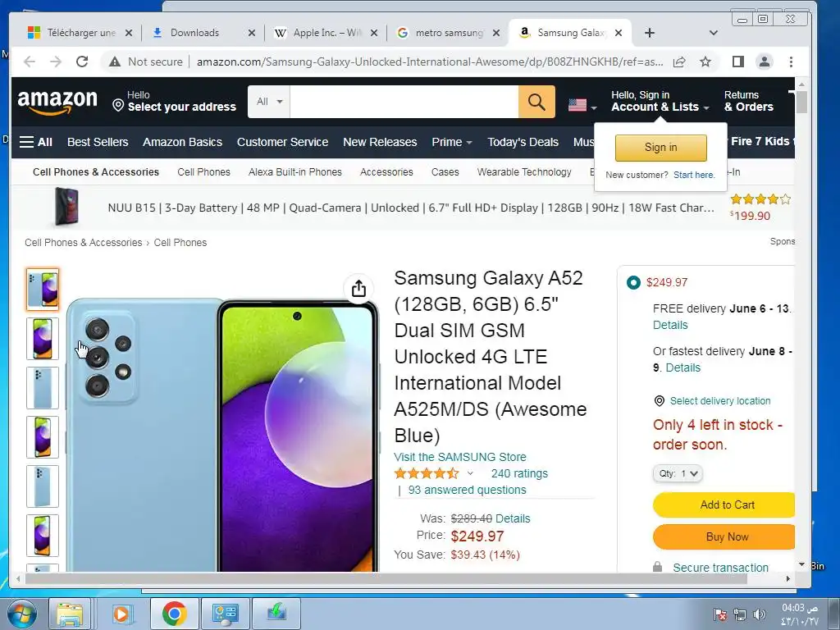Open Customer Service in the nav bar
The width and height of the screenshot is (840, 630).
click(x=282, y=142)
